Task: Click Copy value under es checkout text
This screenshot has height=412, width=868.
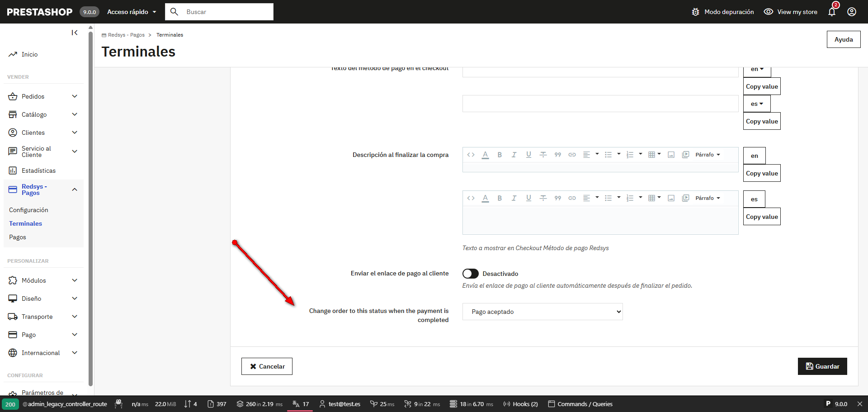Action: (x=762, y=121)
